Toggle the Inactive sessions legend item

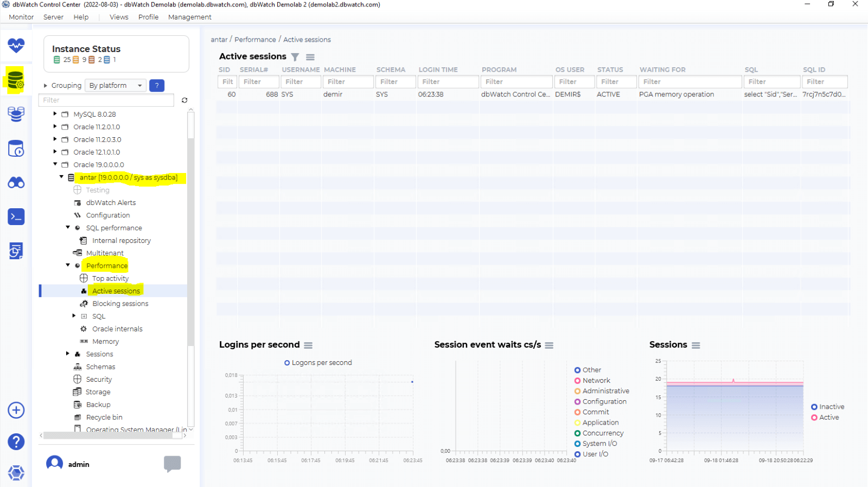pyautogui.click(x=827, y=407)
